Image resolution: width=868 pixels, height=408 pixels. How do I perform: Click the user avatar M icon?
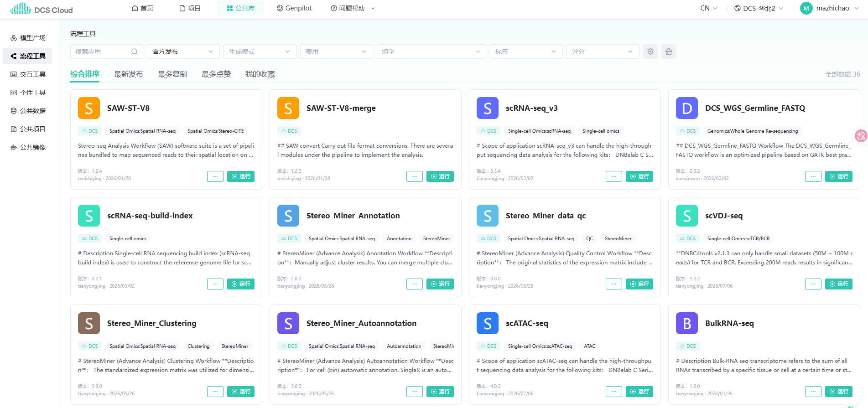[x=806, y=8]
